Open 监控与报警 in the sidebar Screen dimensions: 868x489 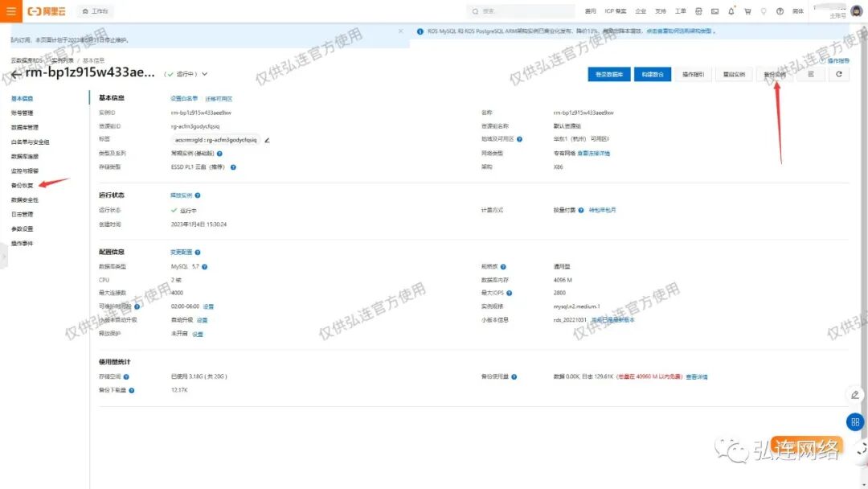coord(25,171)
